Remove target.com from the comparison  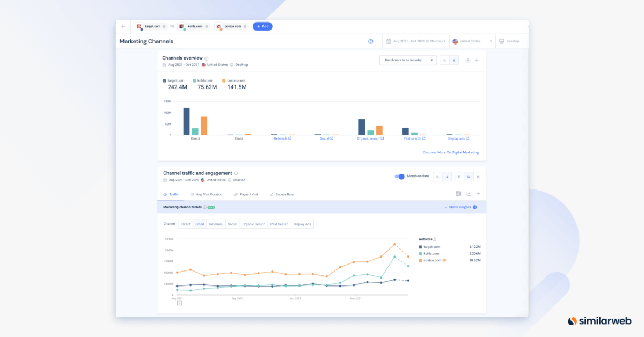pyautogui.click(x=164, y=26)
